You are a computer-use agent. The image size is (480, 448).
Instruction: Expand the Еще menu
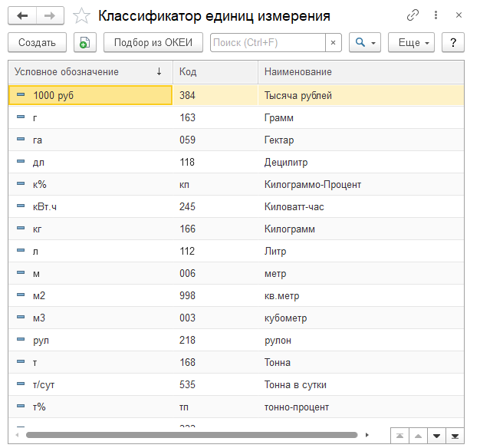[411, 42]
